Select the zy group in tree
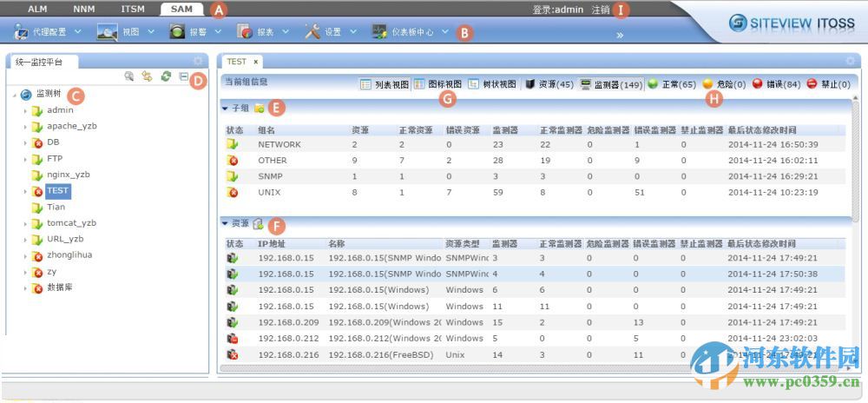The height and width of the screenshot is (403, 868). (x=51, y=271)
